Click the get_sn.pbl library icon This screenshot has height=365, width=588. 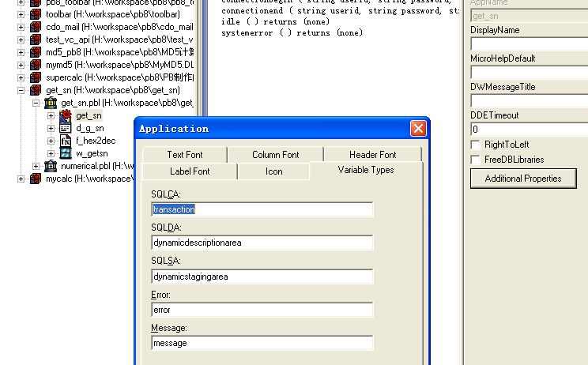pos(51,103)
